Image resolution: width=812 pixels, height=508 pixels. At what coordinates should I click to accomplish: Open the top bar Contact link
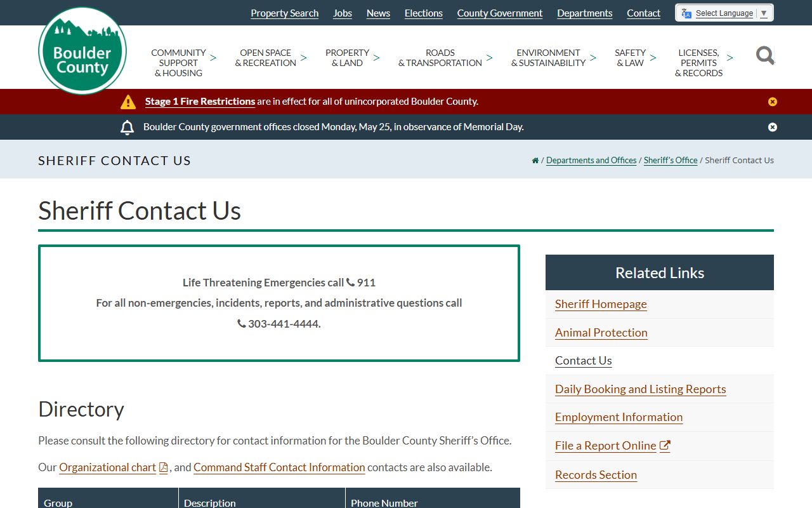coord(644,13)
